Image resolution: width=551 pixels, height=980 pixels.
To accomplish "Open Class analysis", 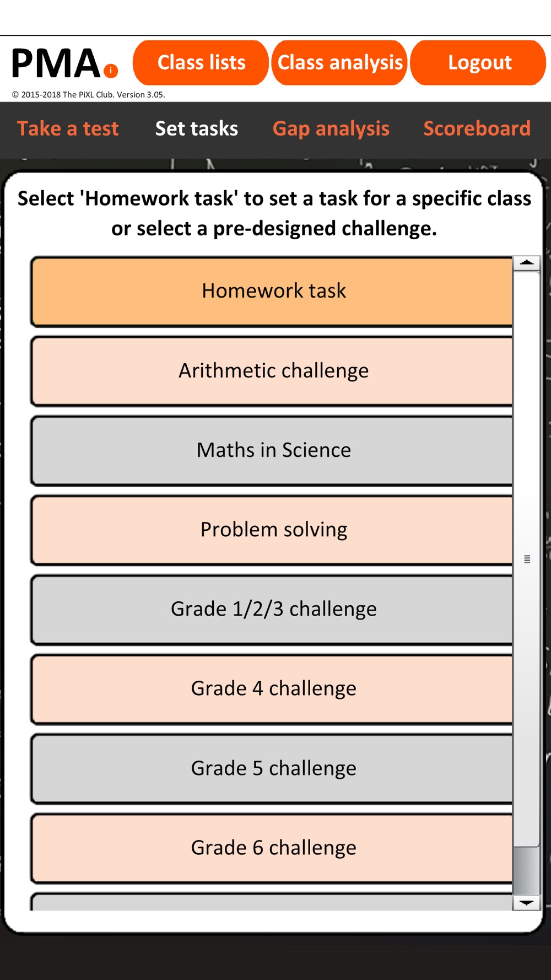I will tap(340, 63).
